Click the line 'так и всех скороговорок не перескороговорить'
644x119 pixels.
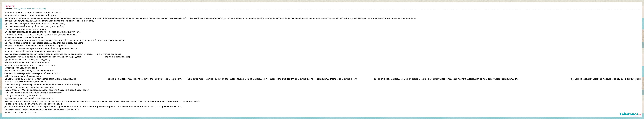[x=42, y=109]
